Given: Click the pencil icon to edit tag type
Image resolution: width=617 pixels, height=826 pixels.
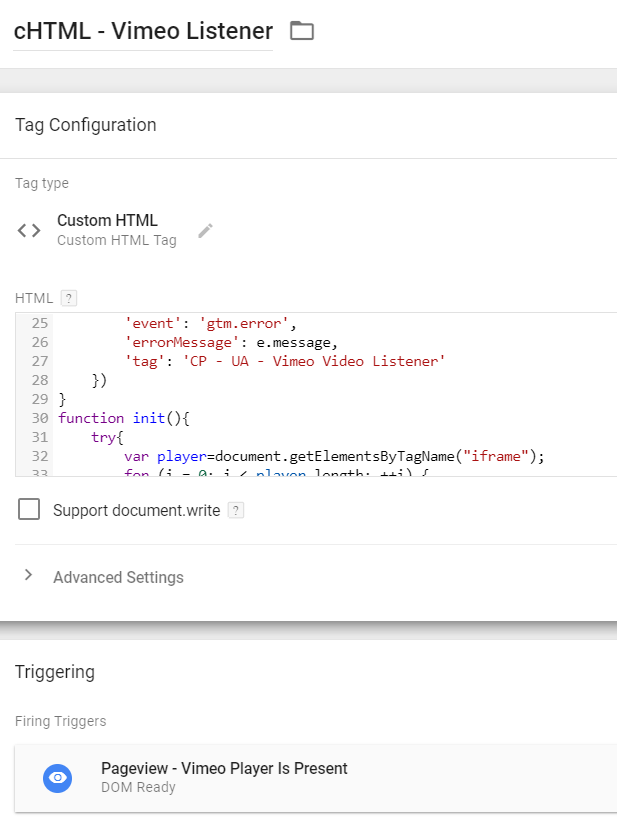Looking at the screenshot, I should (205, 230).
